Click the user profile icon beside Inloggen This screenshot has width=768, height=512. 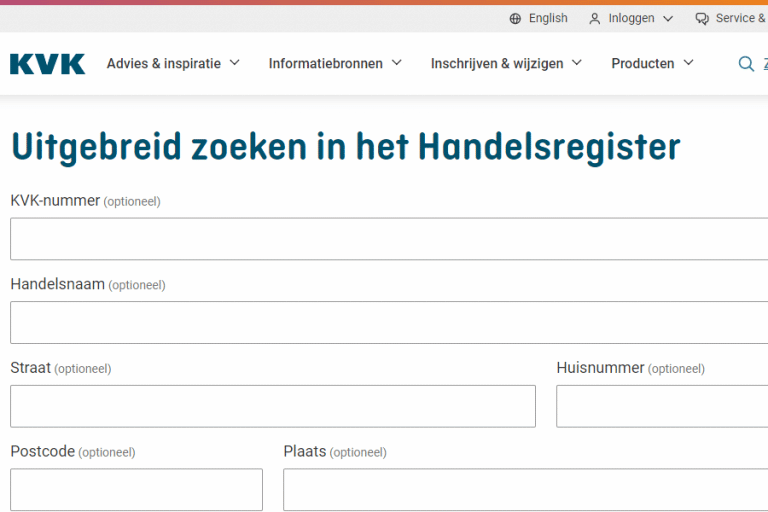click(595, 19)
